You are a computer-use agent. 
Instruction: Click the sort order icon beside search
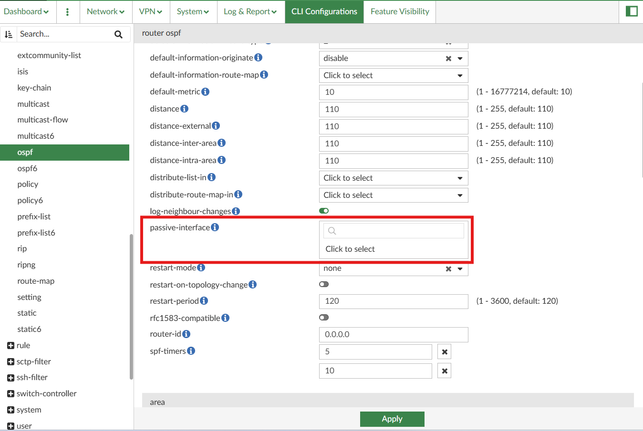point(9,34)
